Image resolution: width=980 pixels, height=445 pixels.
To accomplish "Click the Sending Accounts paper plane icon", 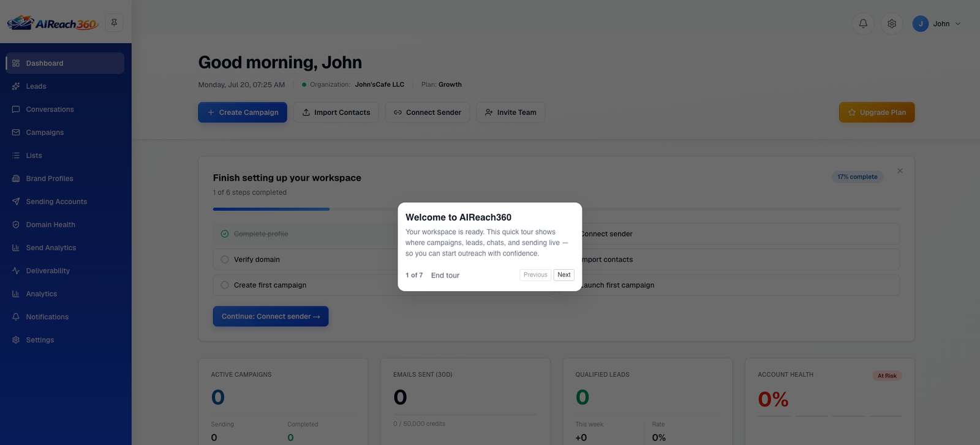I will tap(16, 202).
